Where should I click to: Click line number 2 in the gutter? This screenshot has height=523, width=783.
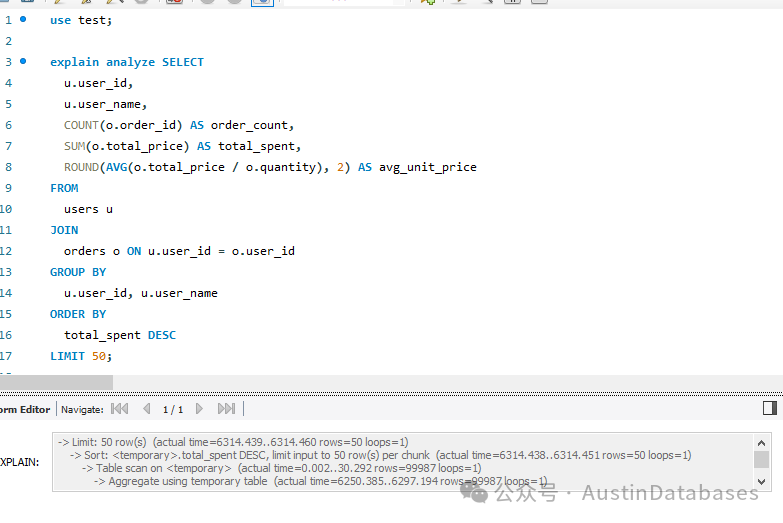coord(8,41)
